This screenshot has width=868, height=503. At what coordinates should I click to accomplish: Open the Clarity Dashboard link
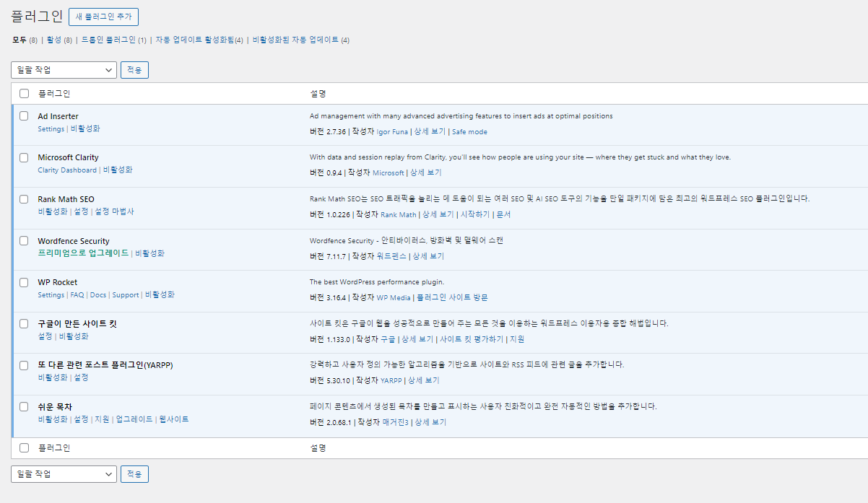pyautogui.click(x=67, y=170)
